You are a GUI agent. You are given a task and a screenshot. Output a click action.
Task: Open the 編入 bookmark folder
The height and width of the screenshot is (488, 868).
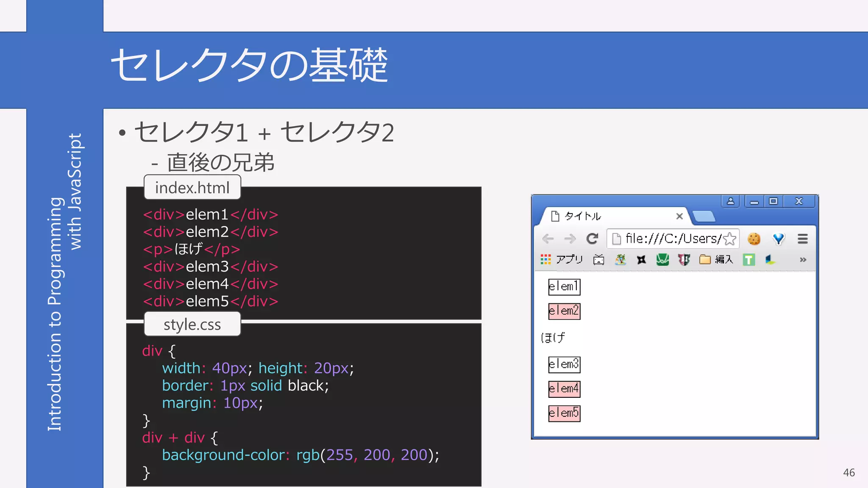pyautogui.click(x=716, y=259)
